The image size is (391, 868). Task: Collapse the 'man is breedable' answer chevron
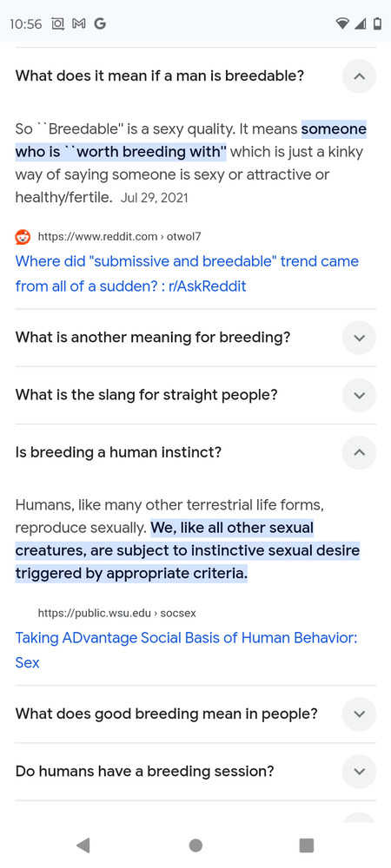tap(359, 76)
